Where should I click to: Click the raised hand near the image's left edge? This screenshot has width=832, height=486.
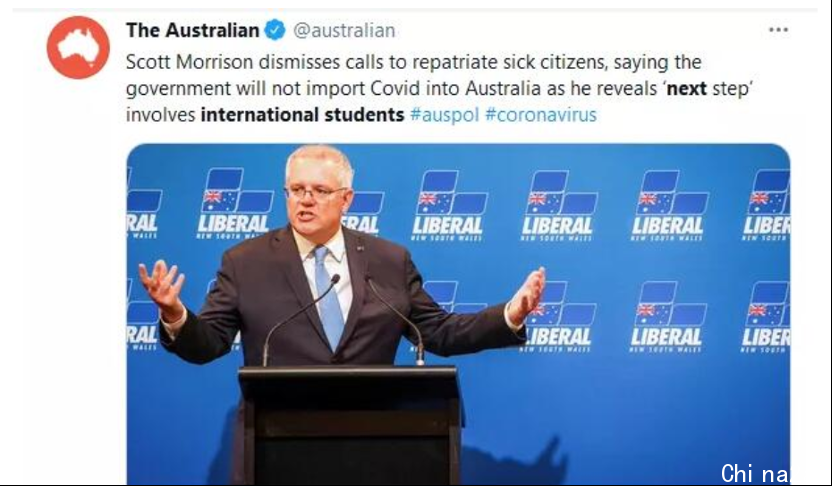[162, 289]
